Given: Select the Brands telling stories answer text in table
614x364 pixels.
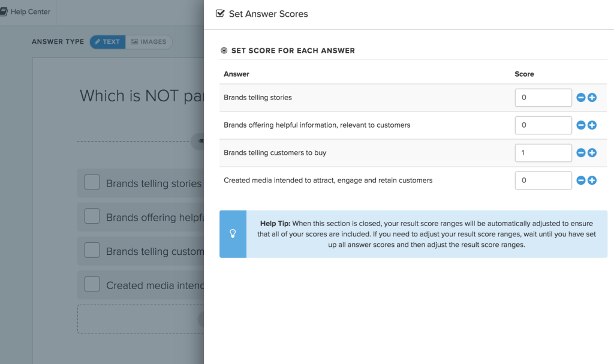Looking at the screenshot, I should (x=258, y=98).
